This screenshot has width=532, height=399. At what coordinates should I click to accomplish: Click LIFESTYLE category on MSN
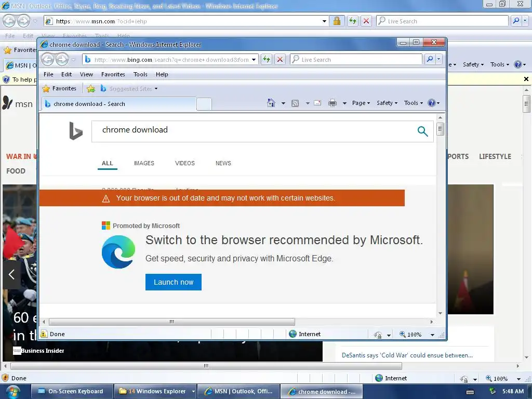pyautogui.click(x=495, y=156)
